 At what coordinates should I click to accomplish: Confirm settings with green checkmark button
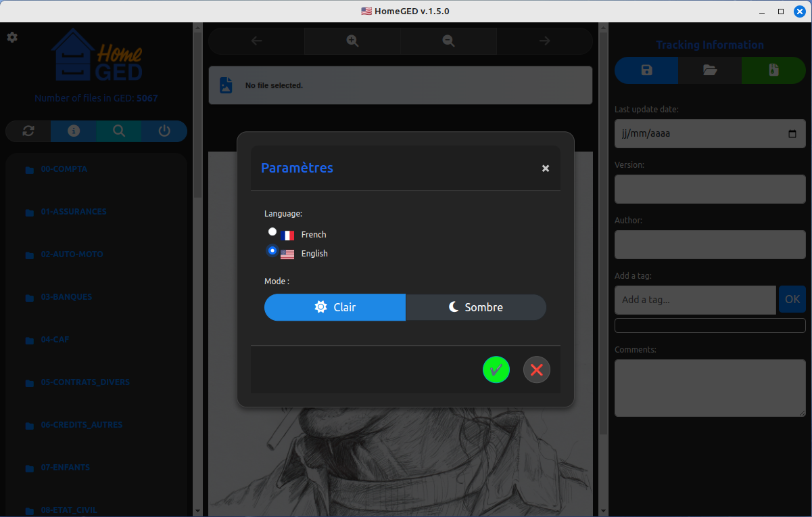click(496, 369)
